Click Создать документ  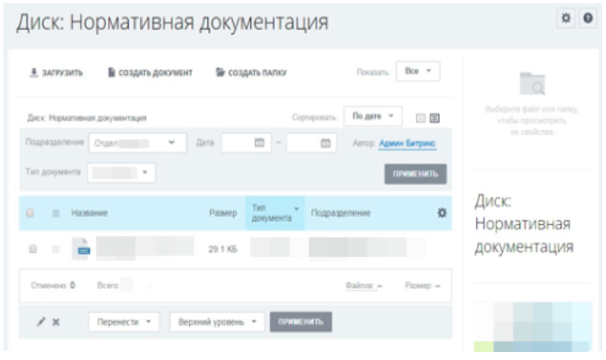[x=150, y=73]
